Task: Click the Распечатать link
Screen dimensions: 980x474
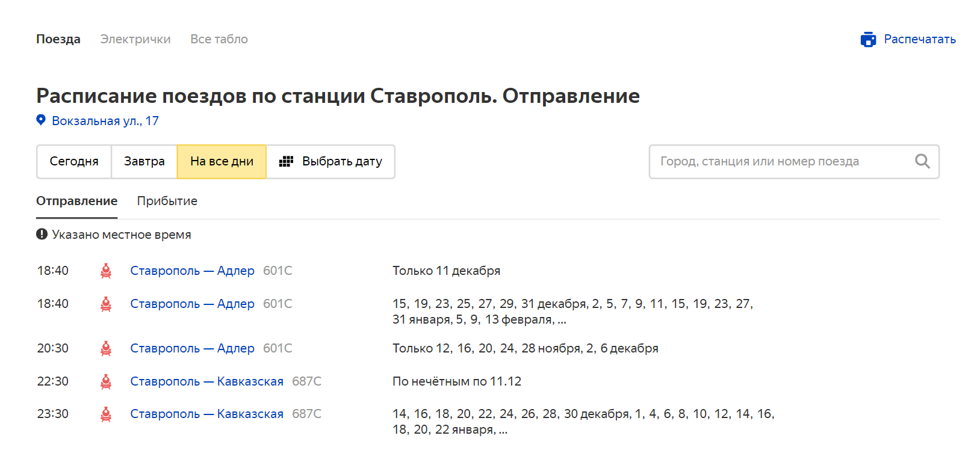Action: click(920, 39)
